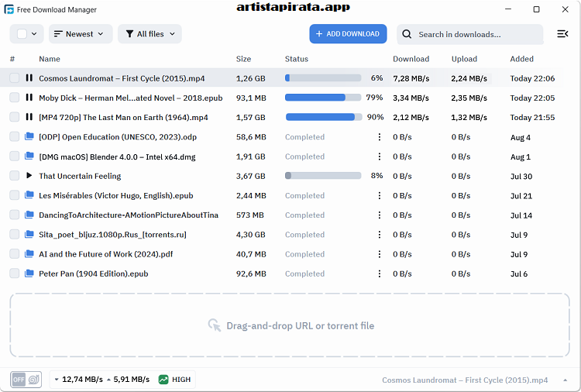Select the Sita_poet_bljuz.1080p.Rus file name

(112, 235)
